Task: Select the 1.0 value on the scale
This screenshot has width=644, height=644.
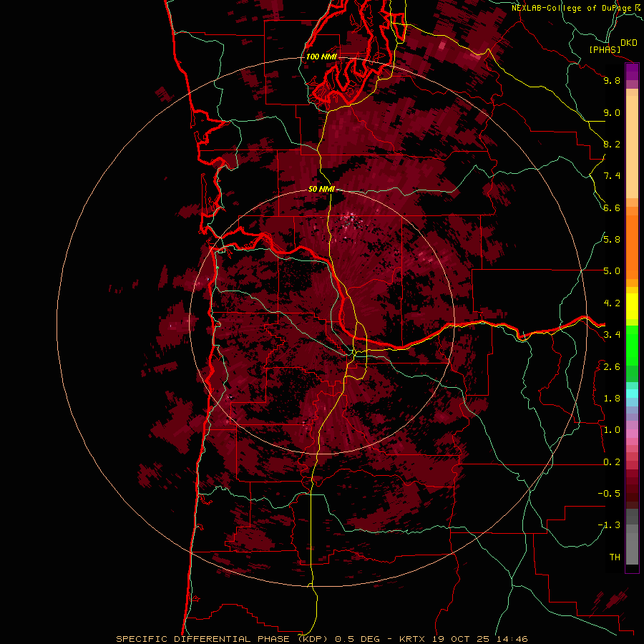Action: (612, 430)
